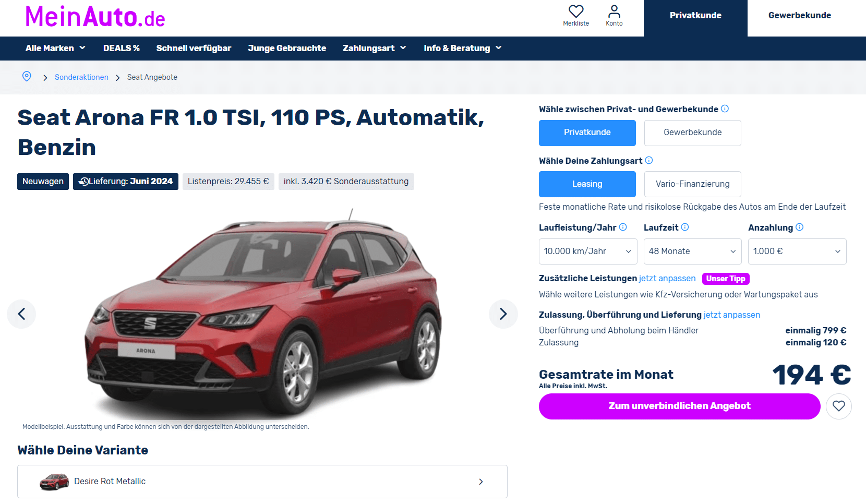Click the MeinAuto.de logo

click(95, 17)
